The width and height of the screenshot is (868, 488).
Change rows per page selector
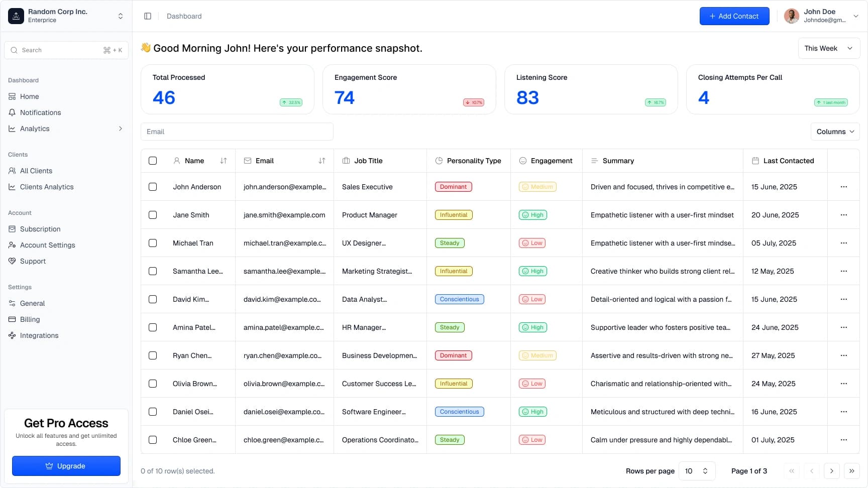697,471
